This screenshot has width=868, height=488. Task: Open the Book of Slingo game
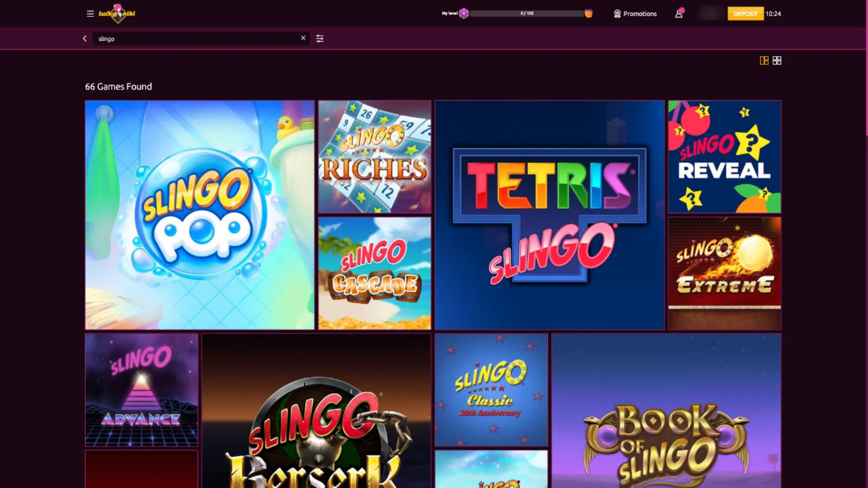tap(666, 411)
